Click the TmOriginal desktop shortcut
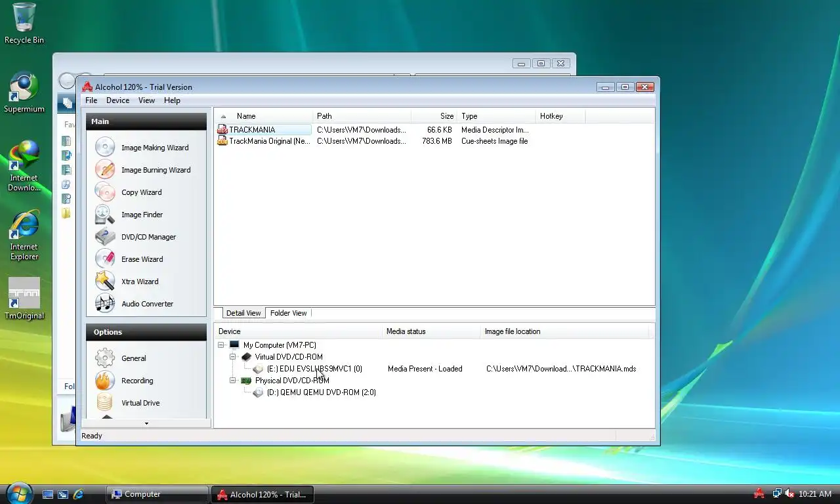 tap(24, 299)
